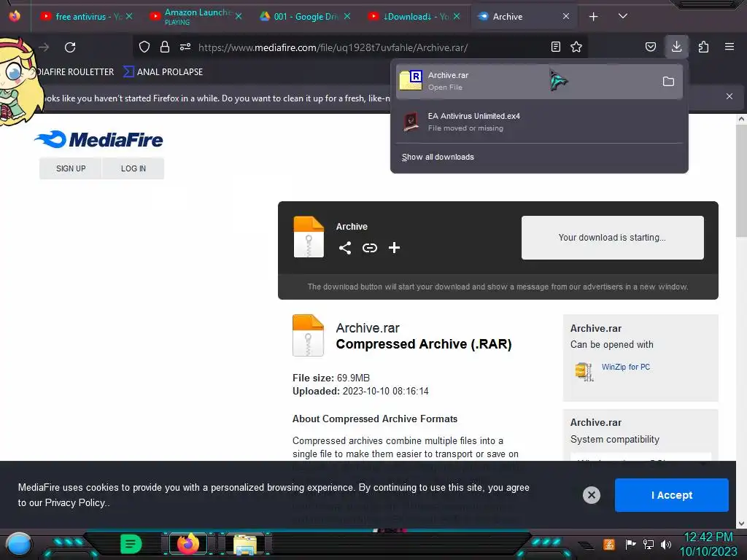Open the extensions puzzle icon
Screen dimensions: 747x560
tap(703, 47)
